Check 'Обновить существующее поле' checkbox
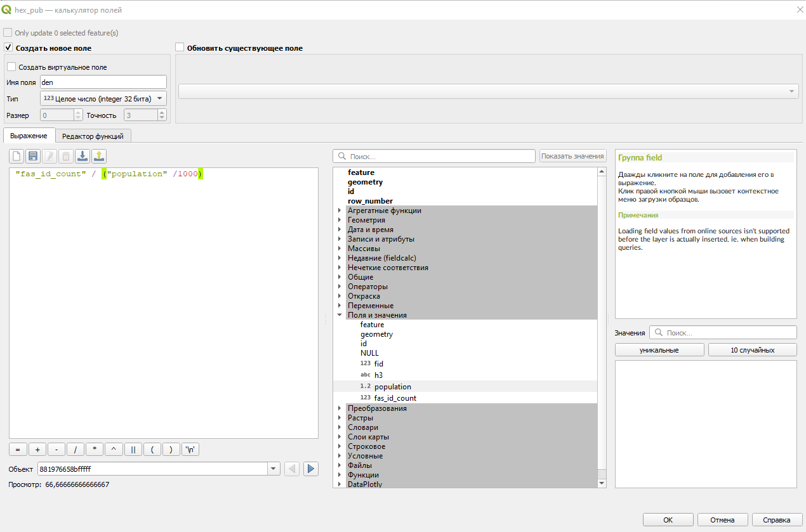The width and height of the screenshot is (806, 532). tap(180, 48)
